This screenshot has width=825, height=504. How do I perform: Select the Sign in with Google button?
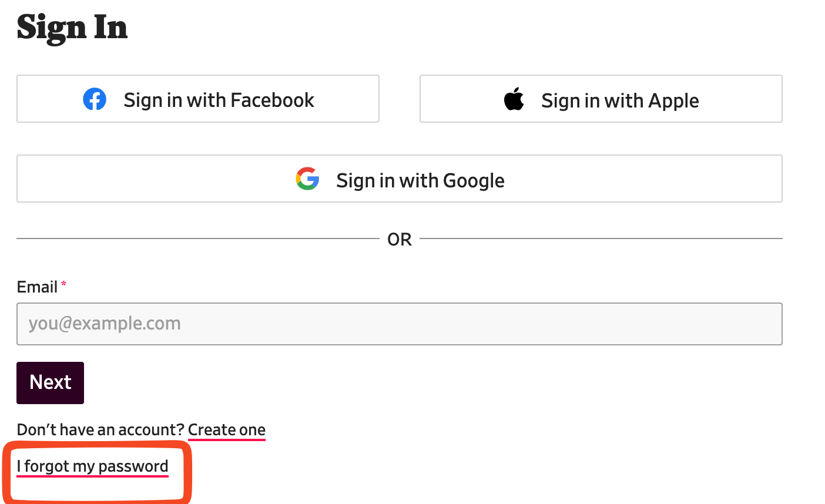point(400,179)
